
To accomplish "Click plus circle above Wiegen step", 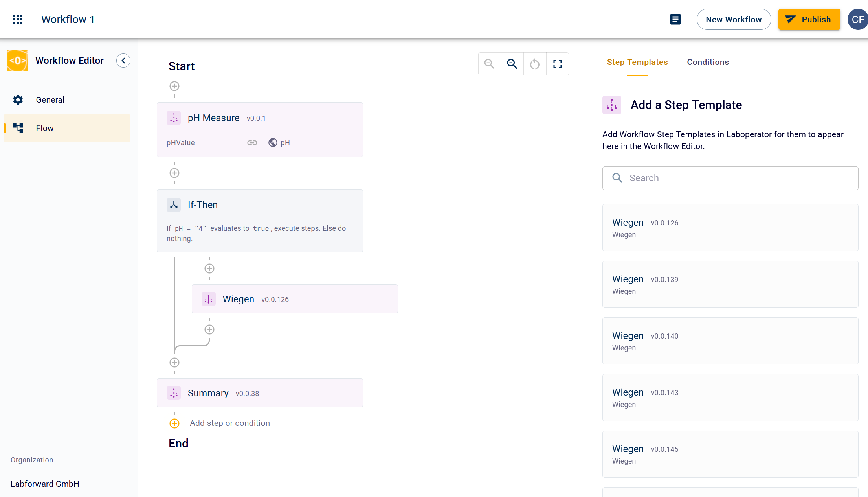I will click(209, 269).
